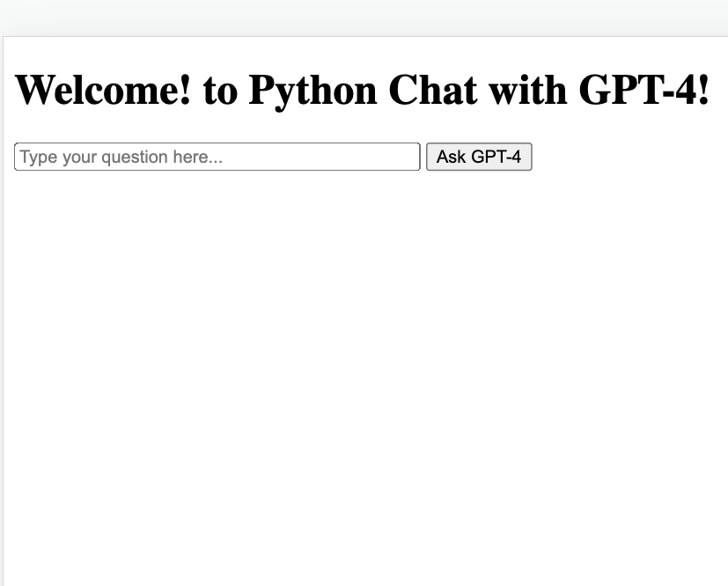Image resolution: width=728 pixels, height=586 pixels.
Task: Focus the 'Type your question here...' field
Action: click(217, 157)
